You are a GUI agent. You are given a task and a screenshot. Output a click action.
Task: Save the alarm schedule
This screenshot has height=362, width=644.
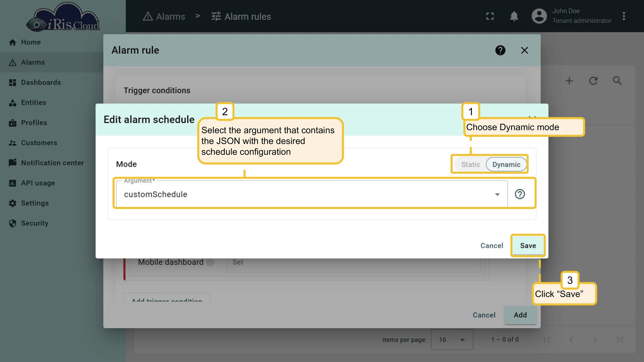point(528,246)
